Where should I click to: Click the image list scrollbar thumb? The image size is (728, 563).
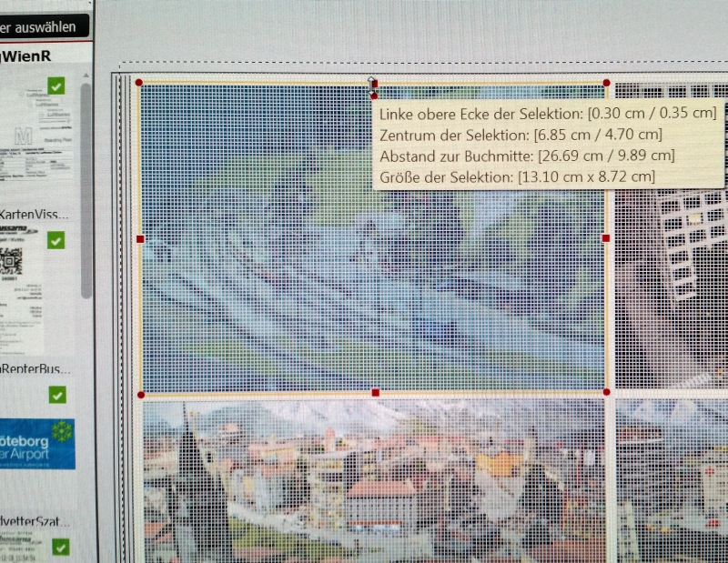click(86, 190)
